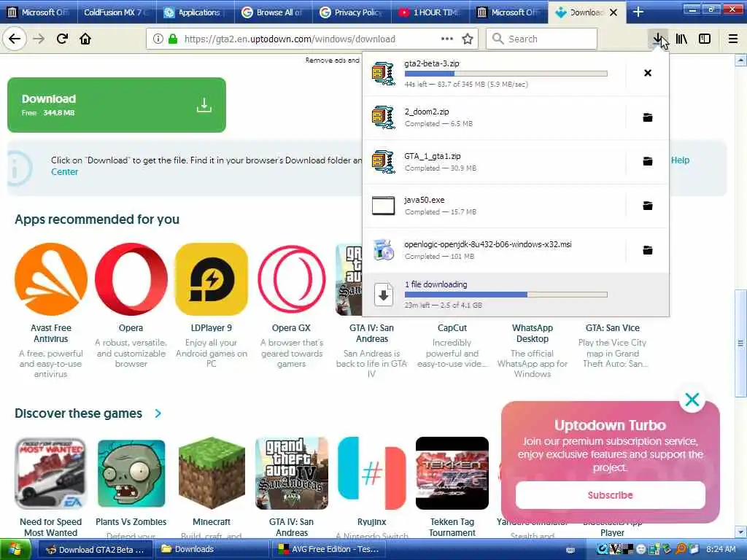Screen dimensions: 747x560
Task: Close the Uptodown Turbo popup
Action: click(x=692, y=400)
